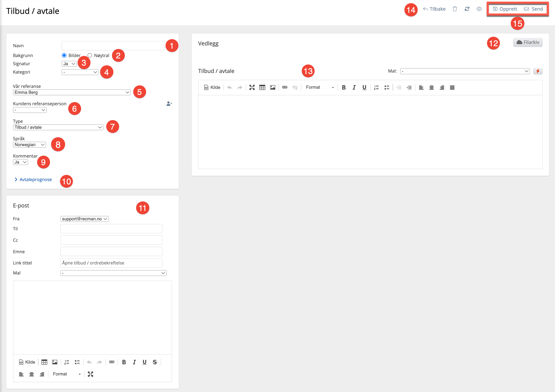Open the Vår referanse dropdown
The image size is (555, 392).
click(x=72, y=92)
